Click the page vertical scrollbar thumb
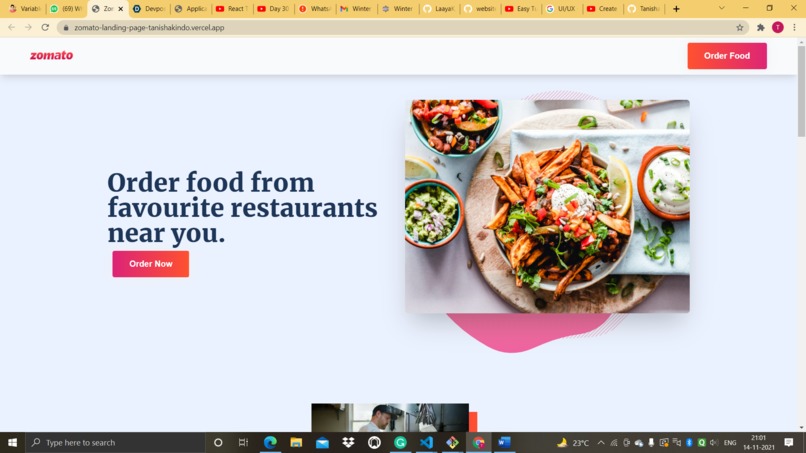 (801, 91)
